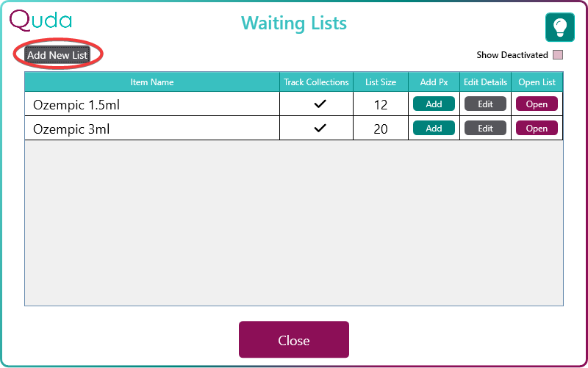Open the Ozempic 3ml waiting list
This screenshot has height=368, width=588.
coord(537,129)
